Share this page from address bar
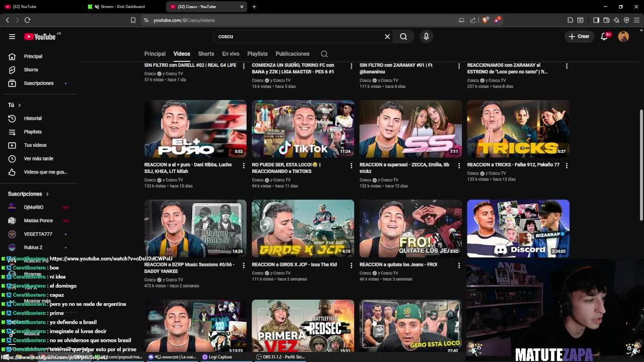The image size is (644, 362). point(473,20)
